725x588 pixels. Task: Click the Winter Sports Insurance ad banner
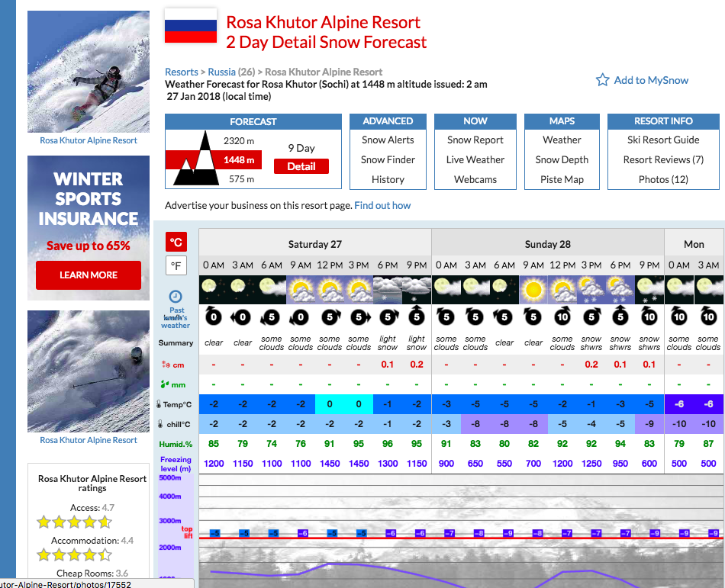tap(89, 228)
